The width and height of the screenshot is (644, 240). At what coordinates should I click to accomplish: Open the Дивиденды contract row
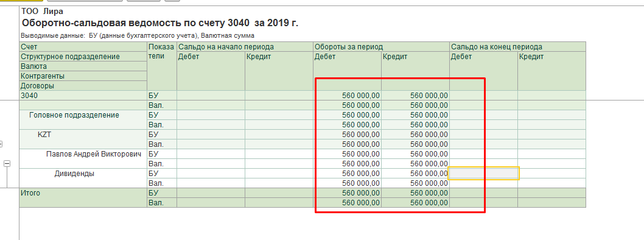click(x=83, y=178)
